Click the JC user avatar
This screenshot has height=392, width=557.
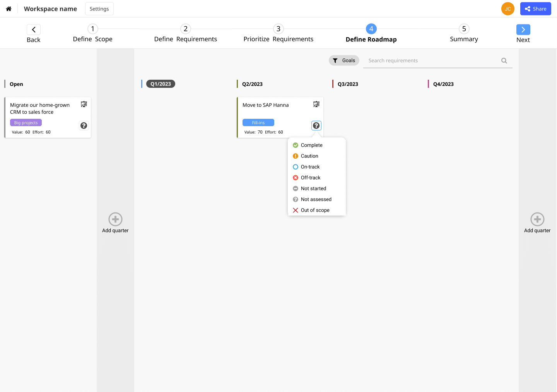coord(507,9)
